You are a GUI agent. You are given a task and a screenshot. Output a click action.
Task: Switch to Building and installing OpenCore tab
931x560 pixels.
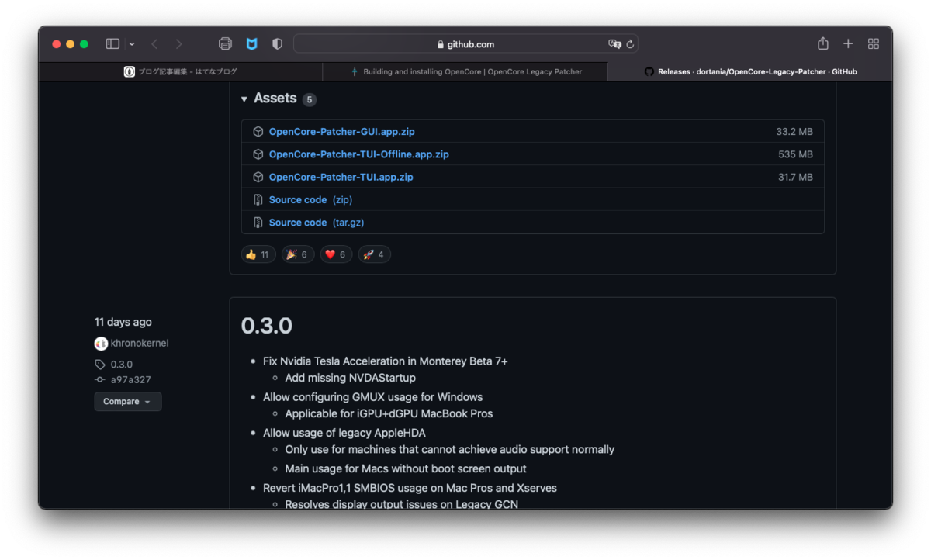(x=465, y=71)
